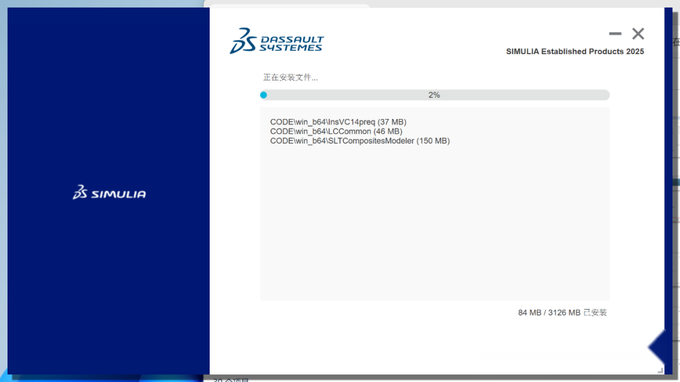The height and width of the screenshot is (382, 680).
Task: Minimize the SIMULIA installer window
Action: (x=615, y=33)
